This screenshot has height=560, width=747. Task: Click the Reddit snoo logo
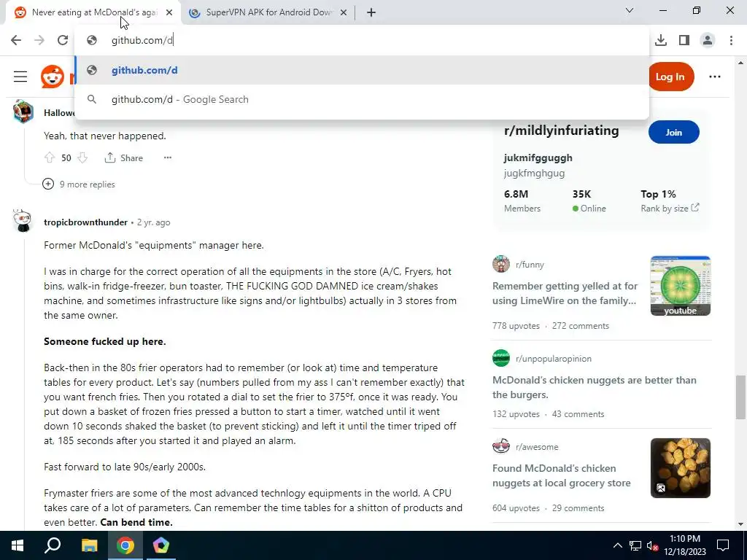(53, 77)
